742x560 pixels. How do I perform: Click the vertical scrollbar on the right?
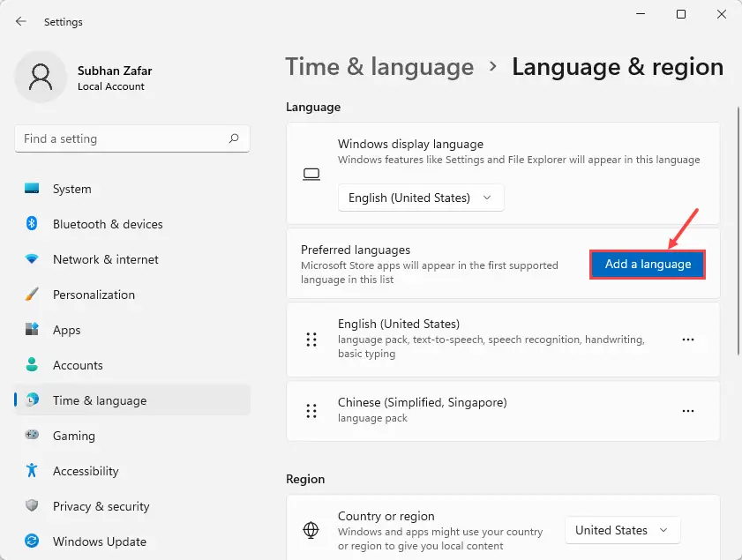[738, 230]
